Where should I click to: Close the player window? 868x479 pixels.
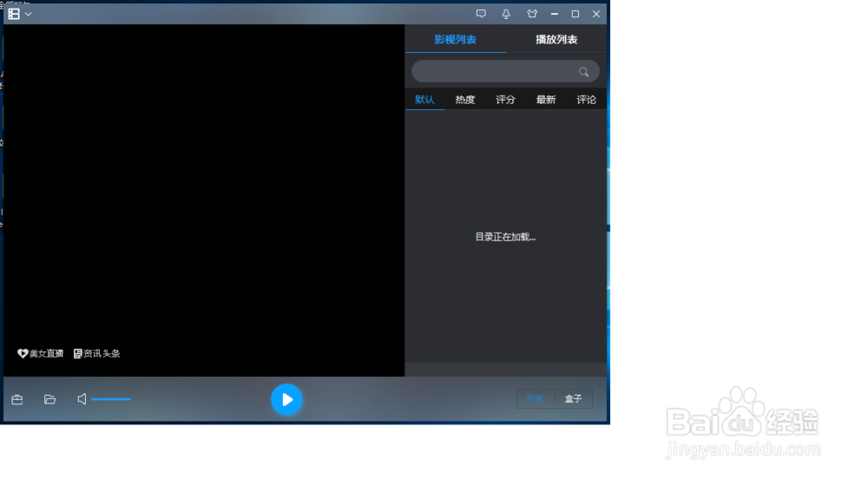point(596,14)
